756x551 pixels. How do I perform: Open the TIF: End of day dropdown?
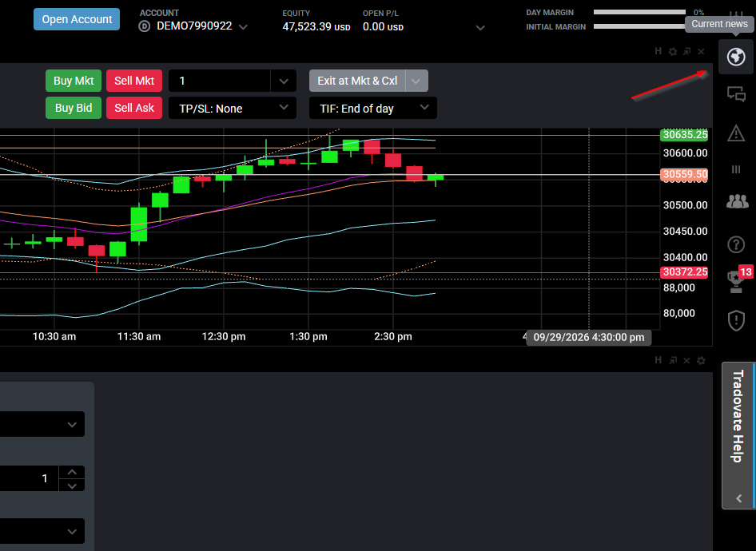point(372,109)
